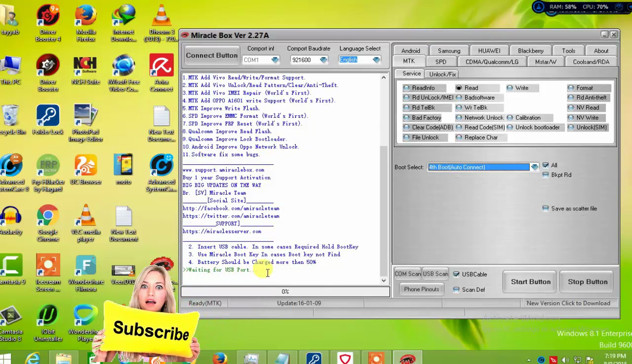Image resolution: width=632 pixels, height=364 pixels.
Task: Click the log vertical scrollbar thumb
Action: point(384,211)
